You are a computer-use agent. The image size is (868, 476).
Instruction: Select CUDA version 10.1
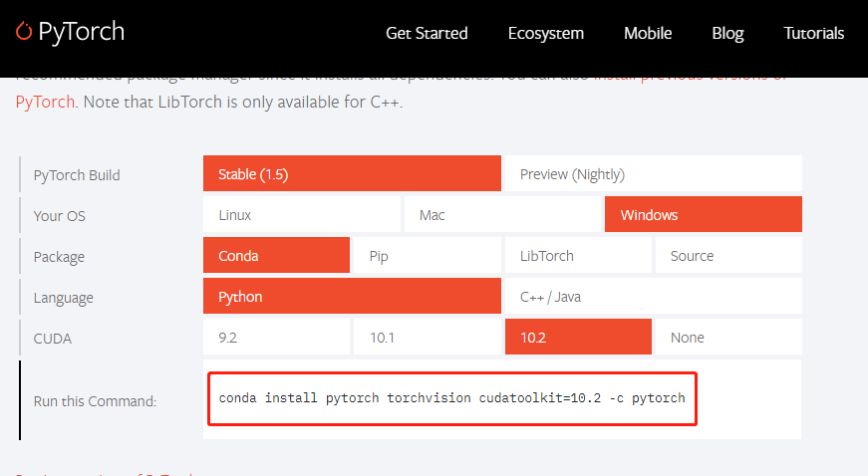coord(428,338)
